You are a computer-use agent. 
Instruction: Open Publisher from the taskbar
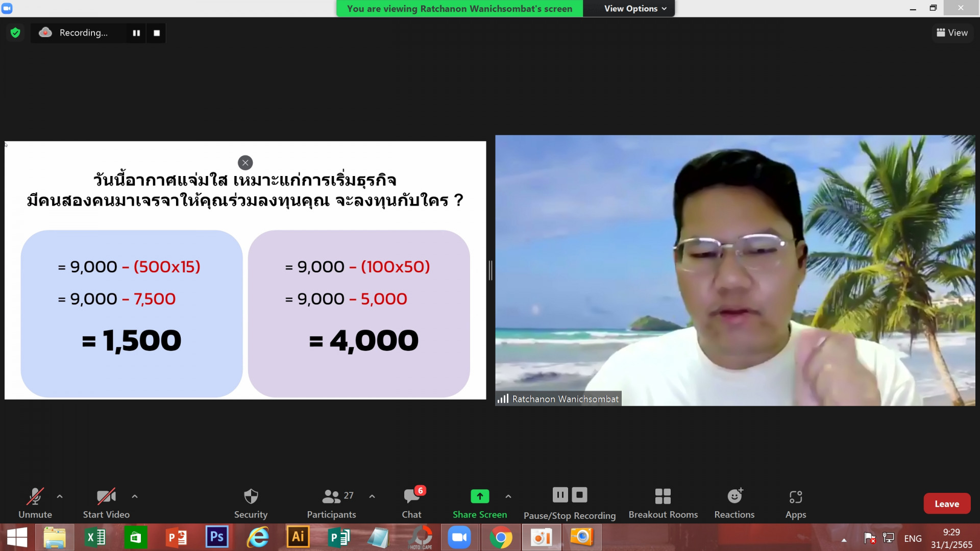(338, 537)
